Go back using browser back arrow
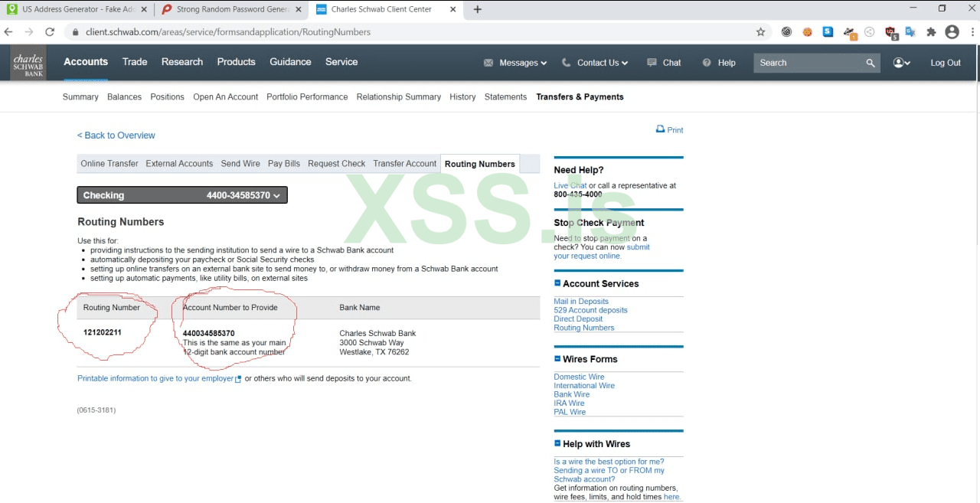The image size is (980, 503). tap(8, 32)
